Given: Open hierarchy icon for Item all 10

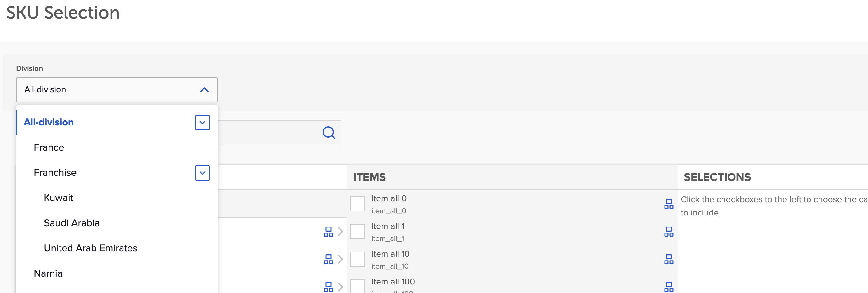Looking at the screenshot, I should (669, 259).
